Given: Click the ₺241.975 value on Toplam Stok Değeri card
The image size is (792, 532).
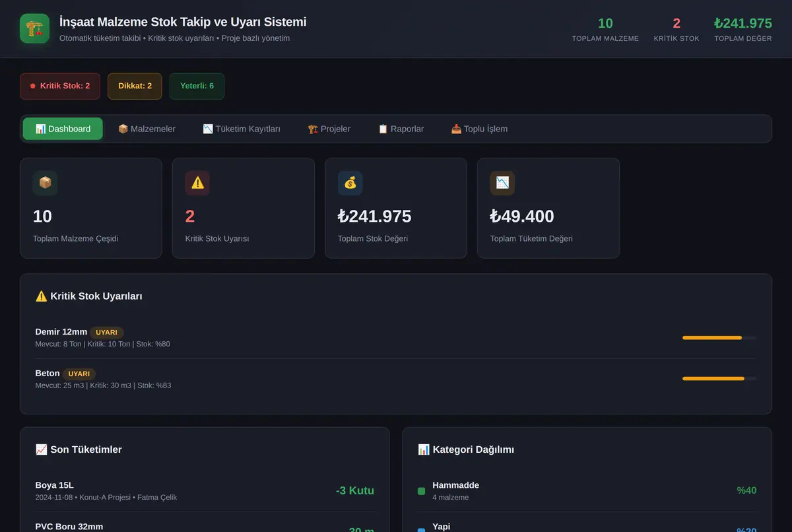Looking at the screenshot, I should point(375,216).
